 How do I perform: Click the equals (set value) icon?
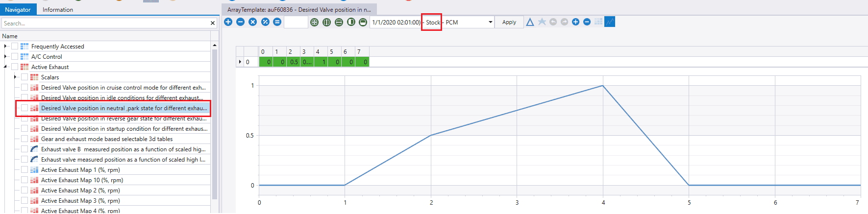coord(277,22)
